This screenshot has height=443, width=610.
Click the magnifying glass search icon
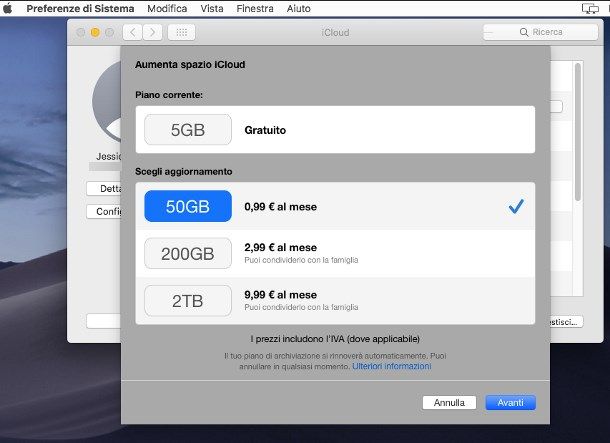click(524, 32)
